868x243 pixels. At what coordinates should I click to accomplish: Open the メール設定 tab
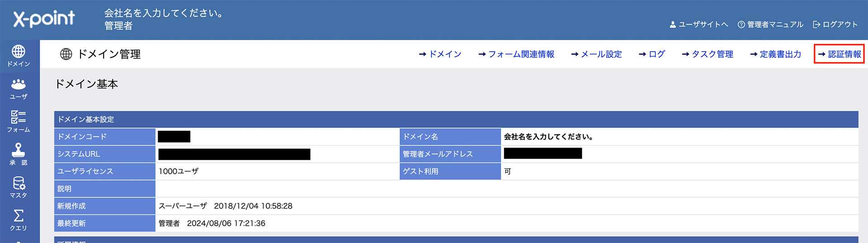[x=596, y=54]
